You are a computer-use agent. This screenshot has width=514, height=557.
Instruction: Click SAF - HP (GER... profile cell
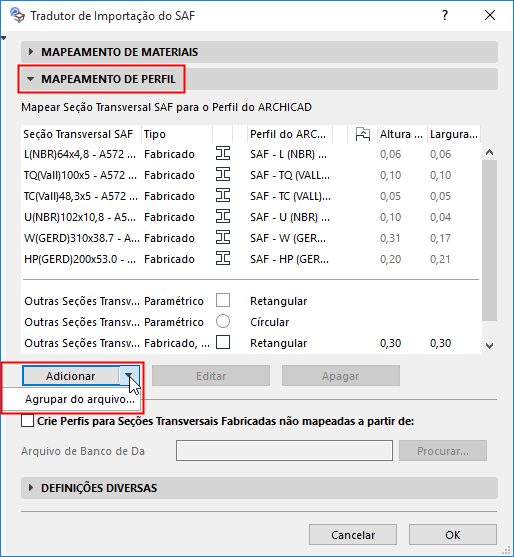(x=289, y=259)
